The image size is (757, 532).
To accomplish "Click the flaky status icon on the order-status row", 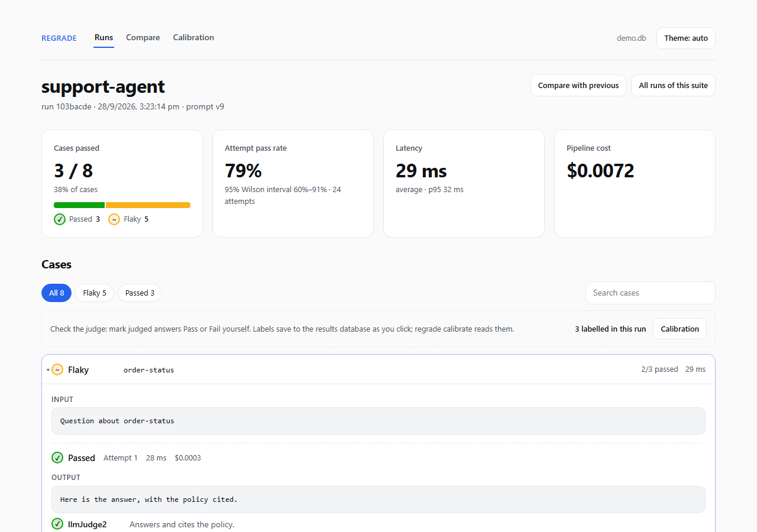I will (57, 369).
